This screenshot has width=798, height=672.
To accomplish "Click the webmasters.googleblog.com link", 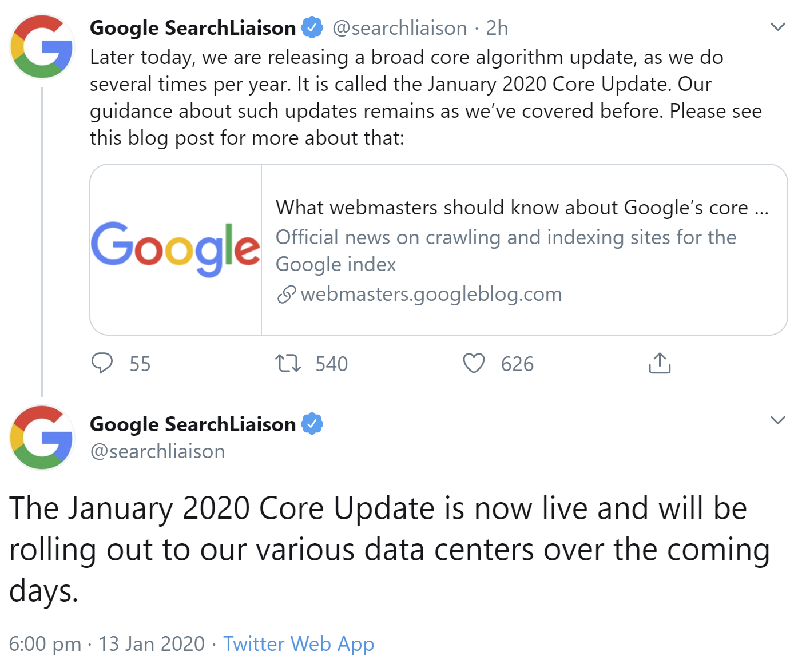I will [x=431, y=294].
